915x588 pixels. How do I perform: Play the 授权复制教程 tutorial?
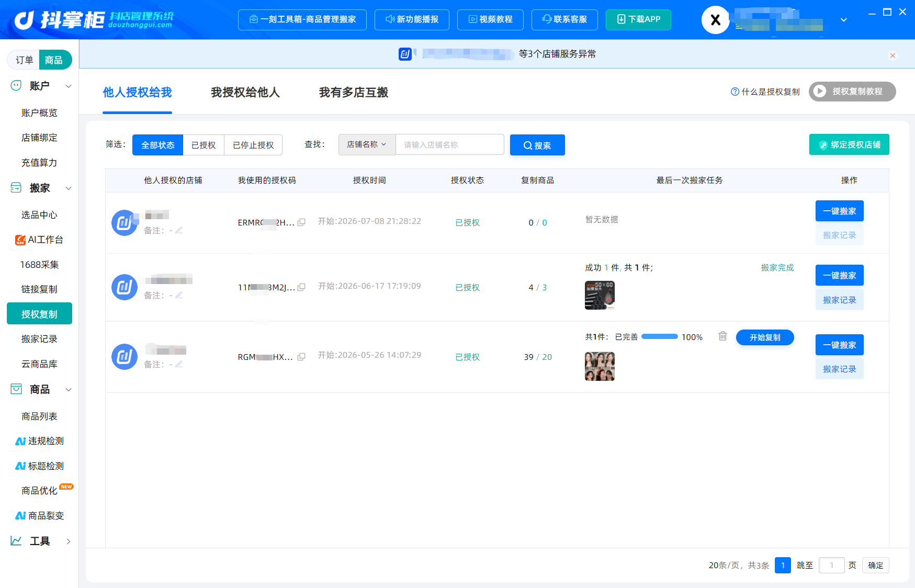pos(852,92)
